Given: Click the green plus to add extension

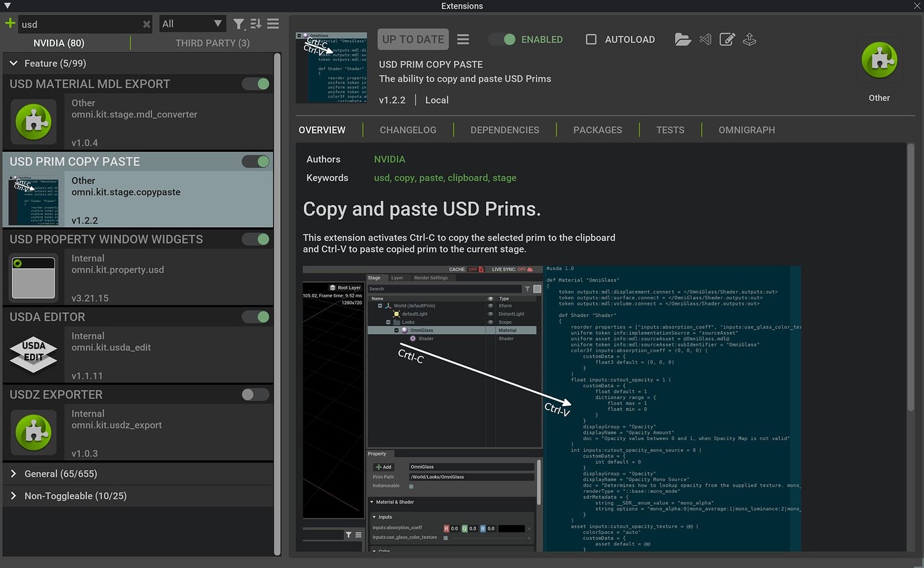Looking at the screenshot, I should pos(9,23).
